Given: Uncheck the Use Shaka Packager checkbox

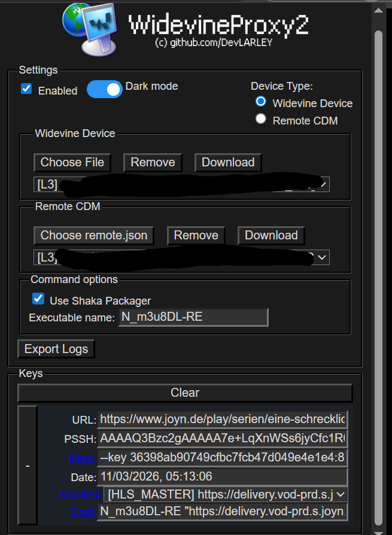Looking at the screenshot, I should pyautogui.click(x=38, y=299).
